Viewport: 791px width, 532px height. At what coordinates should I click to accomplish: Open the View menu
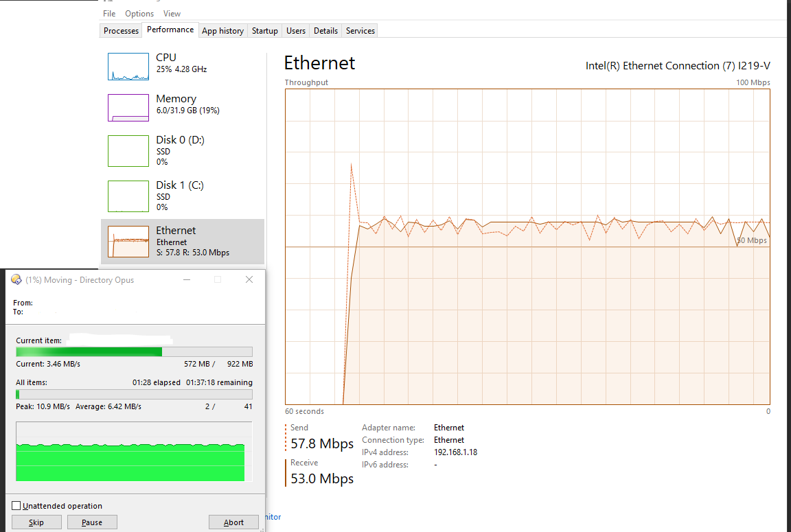click(x=172, y=14)
